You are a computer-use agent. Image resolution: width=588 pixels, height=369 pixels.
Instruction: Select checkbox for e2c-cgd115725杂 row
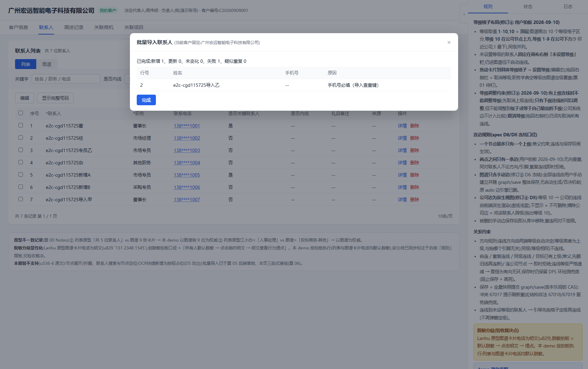21,162
